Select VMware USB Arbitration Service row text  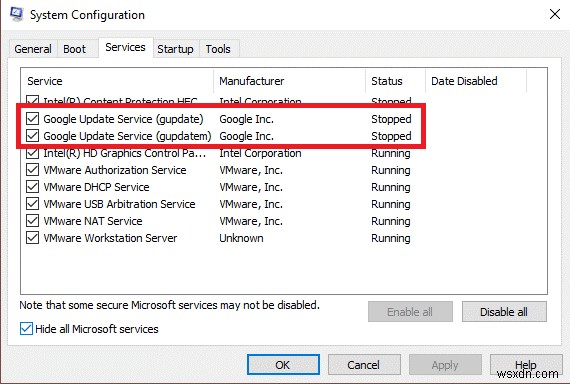click(119, 204)
